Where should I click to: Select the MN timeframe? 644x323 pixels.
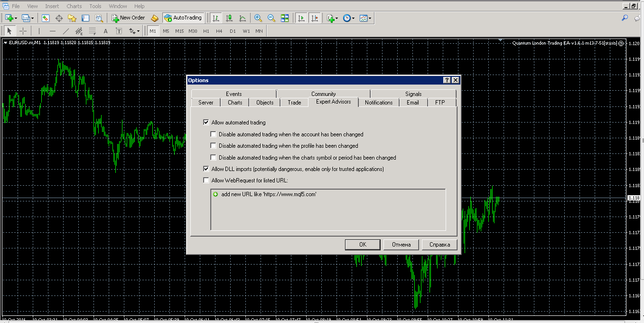pos(259,31)
